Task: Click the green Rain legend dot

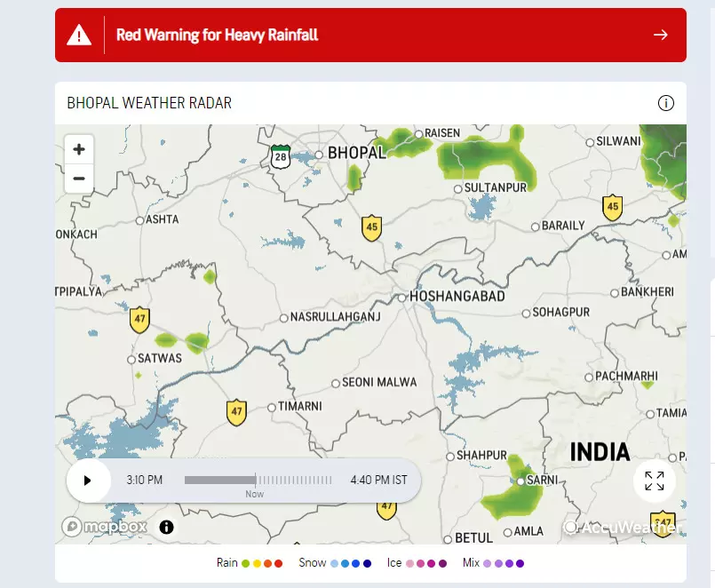Action: (245, 563)
